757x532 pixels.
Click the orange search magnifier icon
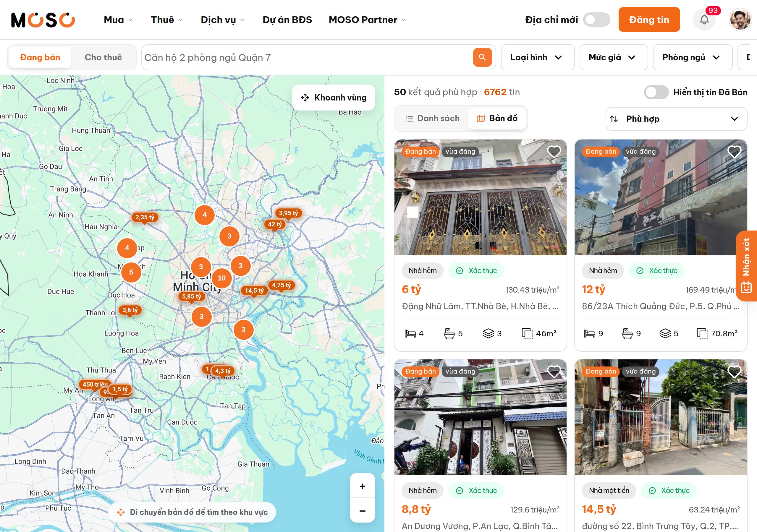[482, 57]
